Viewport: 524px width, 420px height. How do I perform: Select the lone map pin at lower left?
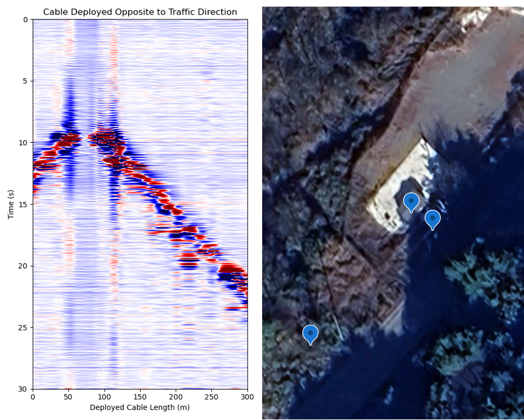click(310, 334)
